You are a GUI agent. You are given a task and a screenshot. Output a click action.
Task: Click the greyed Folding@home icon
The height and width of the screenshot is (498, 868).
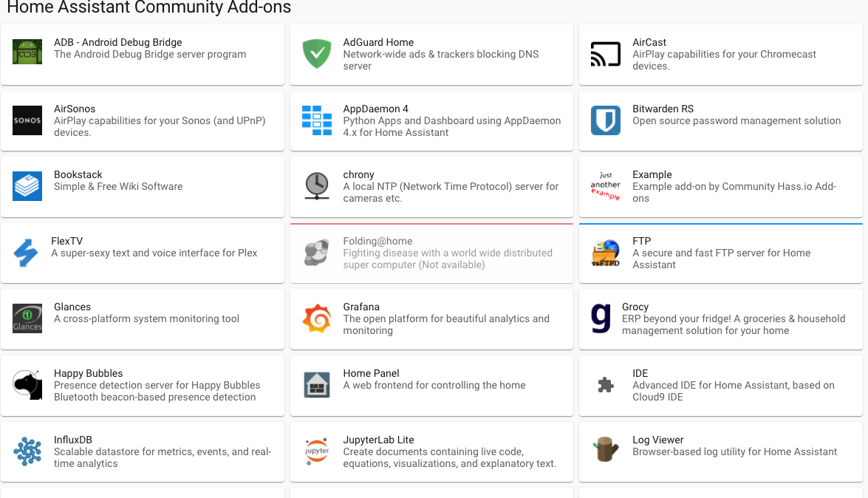coord(317,252)
